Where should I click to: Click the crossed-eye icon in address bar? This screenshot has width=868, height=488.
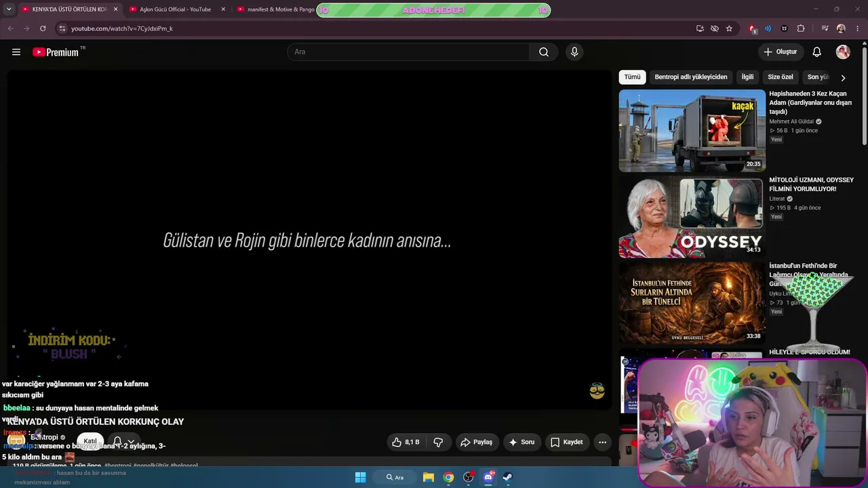tap(715, 28)
